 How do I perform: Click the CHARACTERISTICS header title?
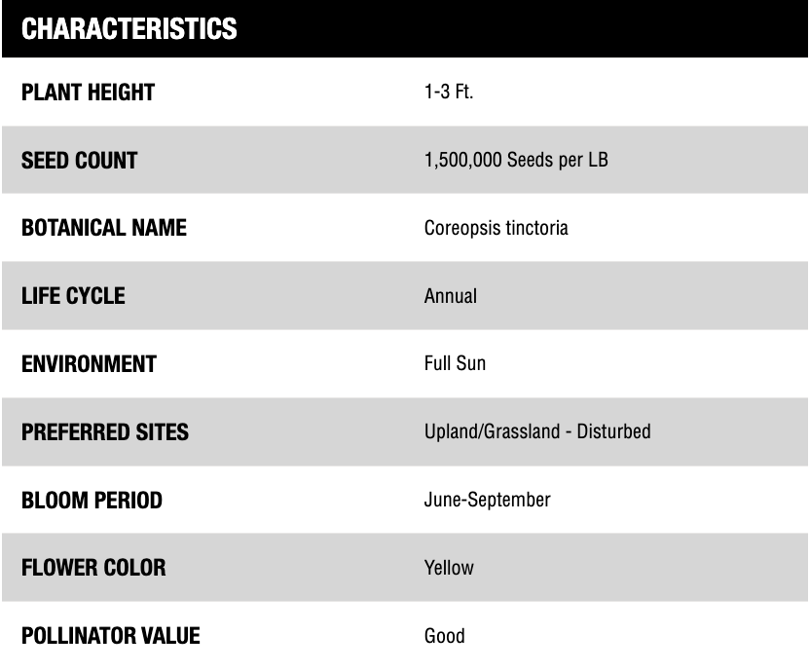[x=129, y=28]
